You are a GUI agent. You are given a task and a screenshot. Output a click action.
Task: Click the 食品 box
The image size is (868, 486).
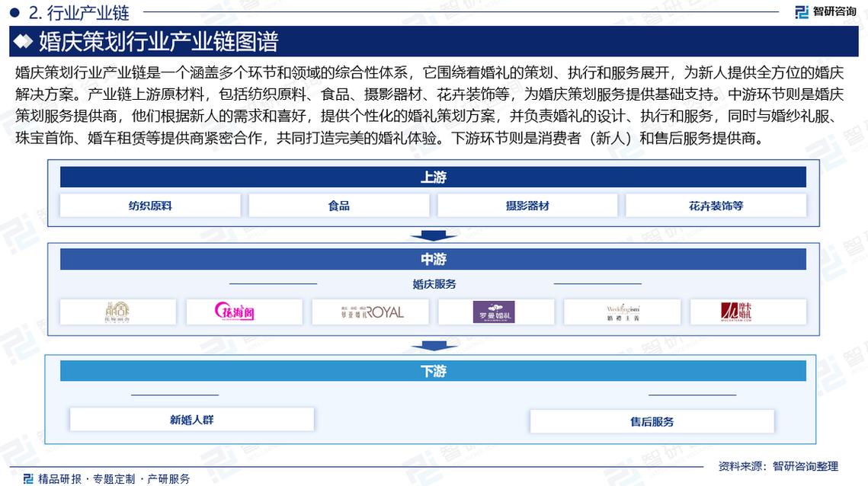point(338,206)
